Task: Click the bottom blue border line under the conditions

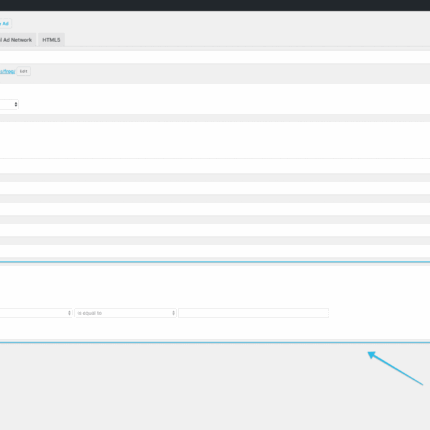Action: (x=215, y=342)
